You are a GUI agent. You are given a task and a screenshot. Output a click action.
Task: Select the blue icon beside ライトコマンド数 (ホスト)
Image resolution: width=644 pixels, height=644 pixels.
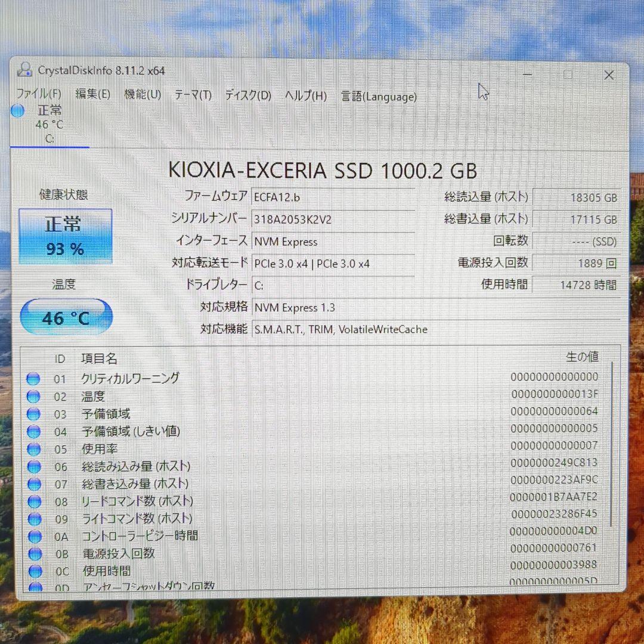coord(33,519)
